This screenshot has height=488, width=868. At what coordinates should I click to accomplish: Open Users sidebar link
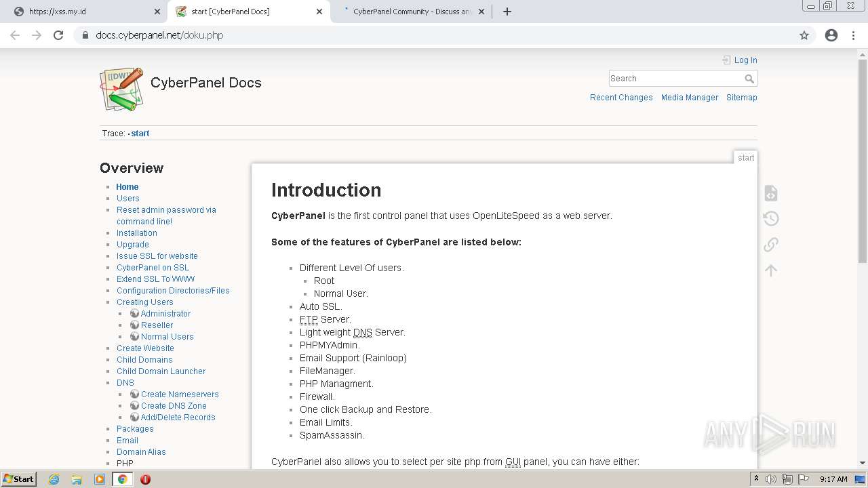[x=128, y=199]
